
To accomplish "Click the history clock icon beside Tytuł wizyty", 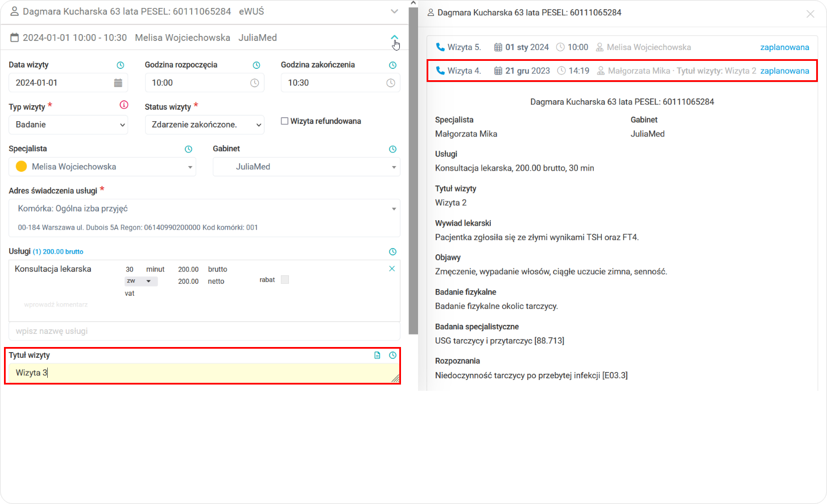I will click(392, 355).
